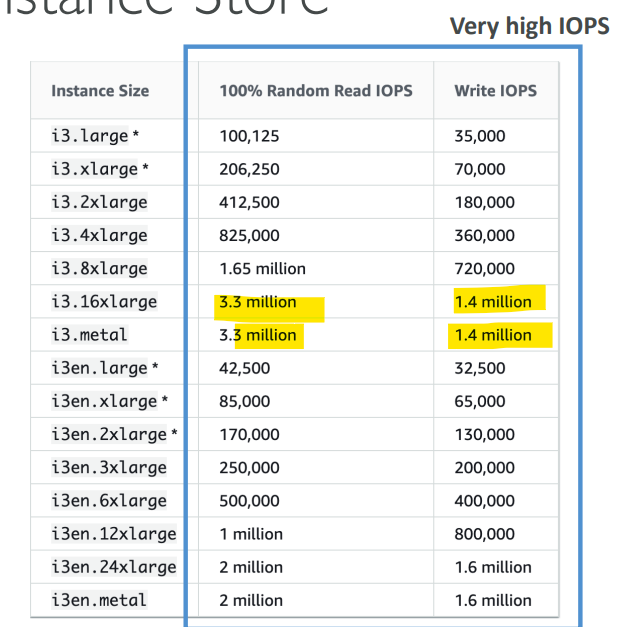Click the read IOPS value 250,000

[x=249, y=468]
